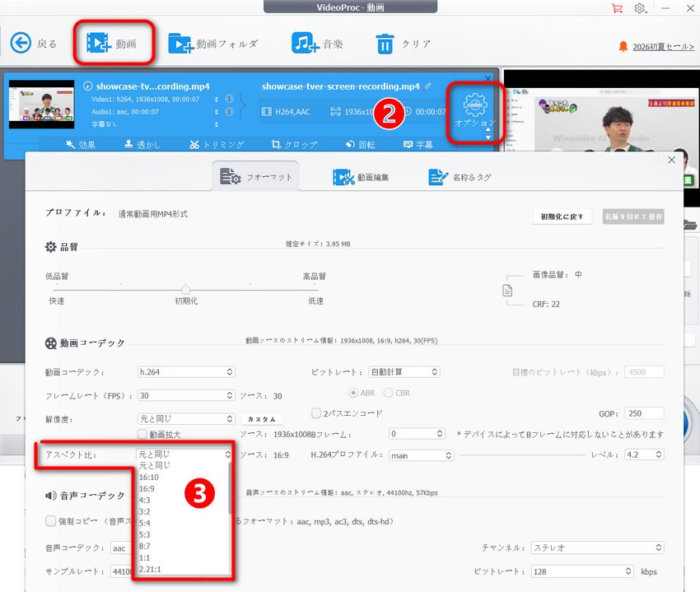Screen dimensions: 700x592
Task: Open the codec オプション gear icon
Action: 475,105
